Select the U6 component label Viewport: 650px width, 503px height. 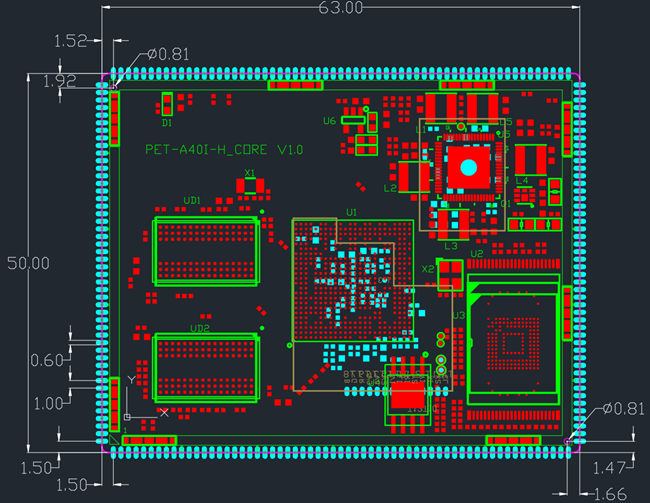pyautogui.click(x=329, y=121)
